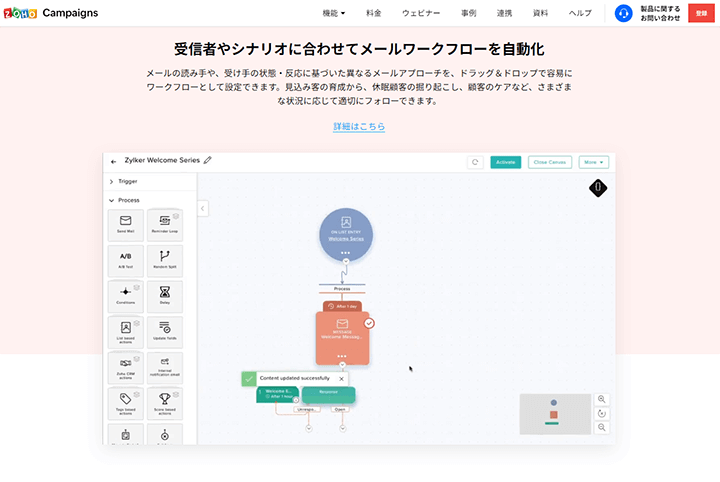Open the 連携 menu item

click(x=504, y=13)
